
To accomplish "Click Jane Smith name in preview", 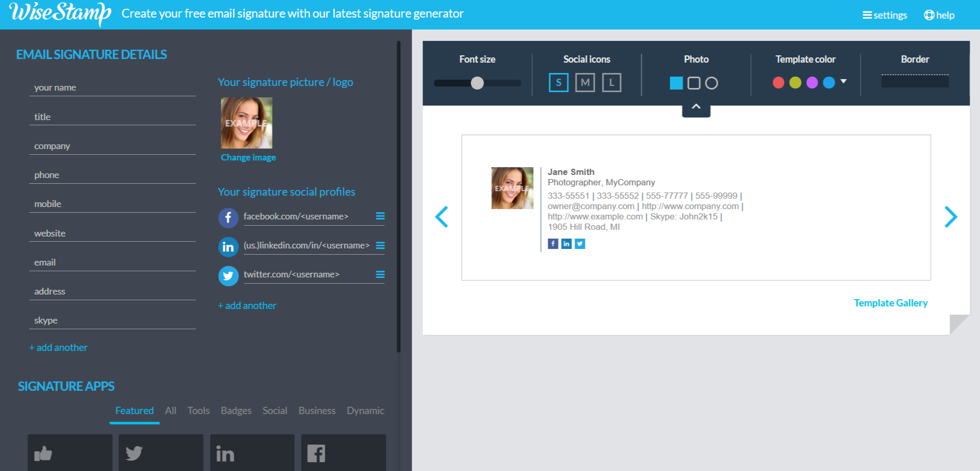I will point(571,172).
